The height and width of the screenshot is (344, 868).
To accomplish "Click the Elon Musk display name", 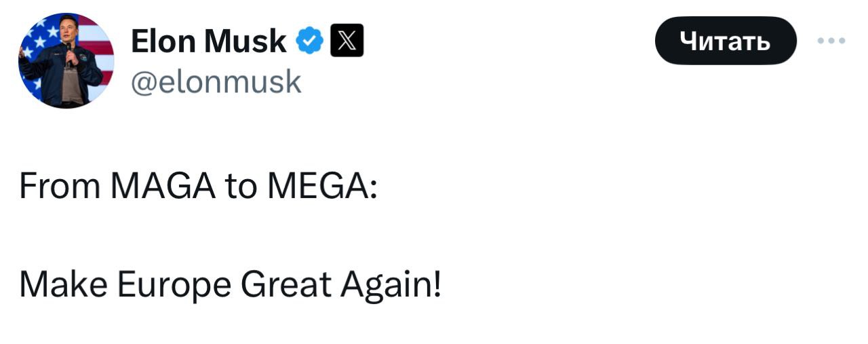I will click(x=208, y=42).
